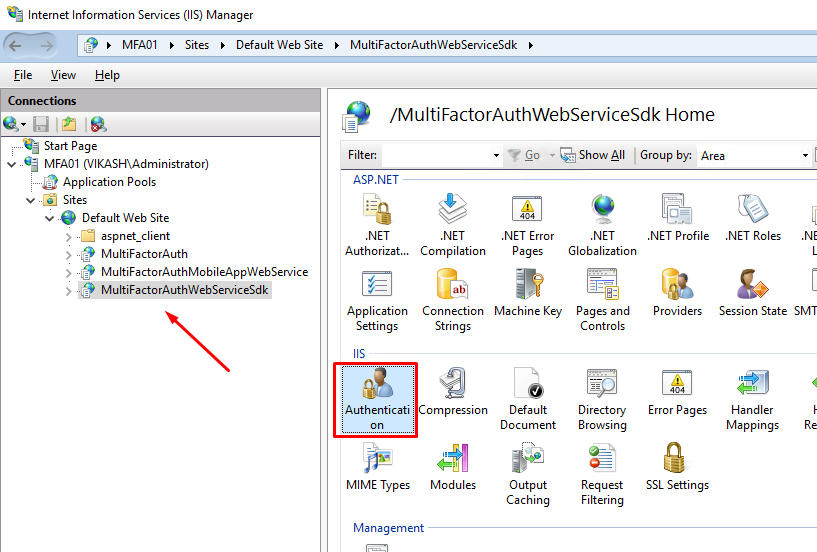Viewport: 817px width, 552px height.
Task: Click the ASP.NET group header
Action: (x=376, y=180)
